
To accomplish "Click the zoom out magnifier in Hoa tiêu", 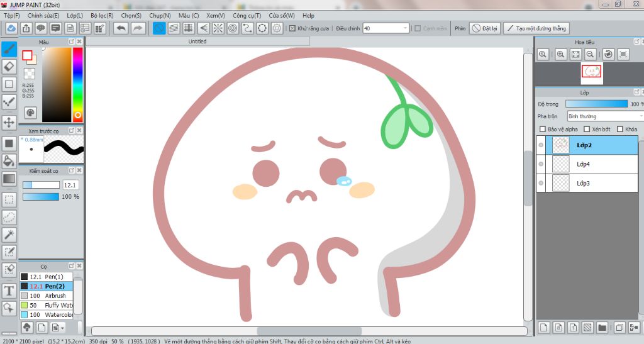I will [590, 54].
